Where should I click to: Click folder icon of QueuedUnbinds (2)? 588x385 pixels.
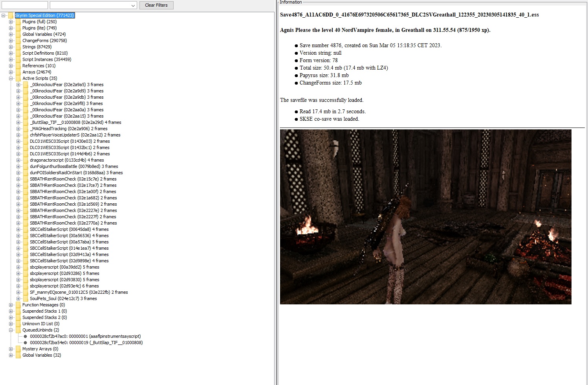(18, 330)
